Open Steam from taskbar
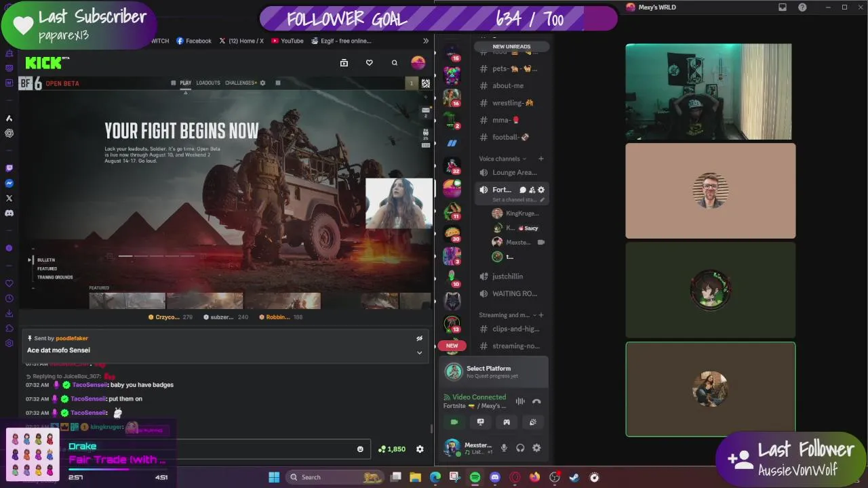This screenshot has width=868, height=488. tap(574, 477)
